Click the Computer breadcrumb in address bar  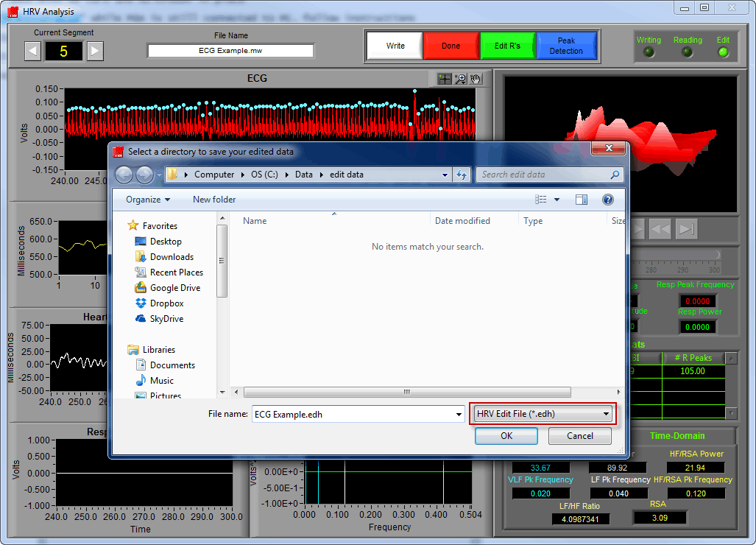click(x=214, y=175)
